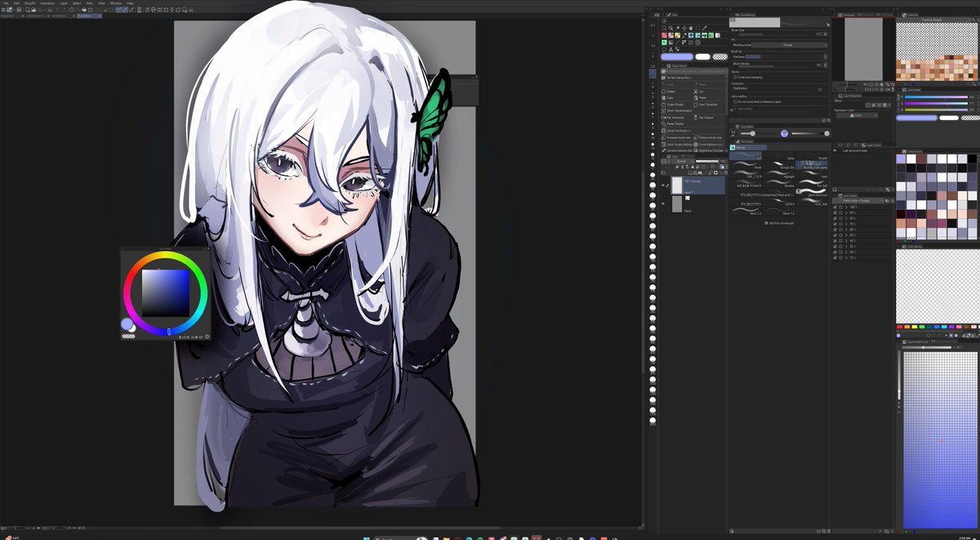Viewport: 980px width, 540px height.
Task: Open the Animation menu
Action: pyautogui.click(x=47, y=3)
